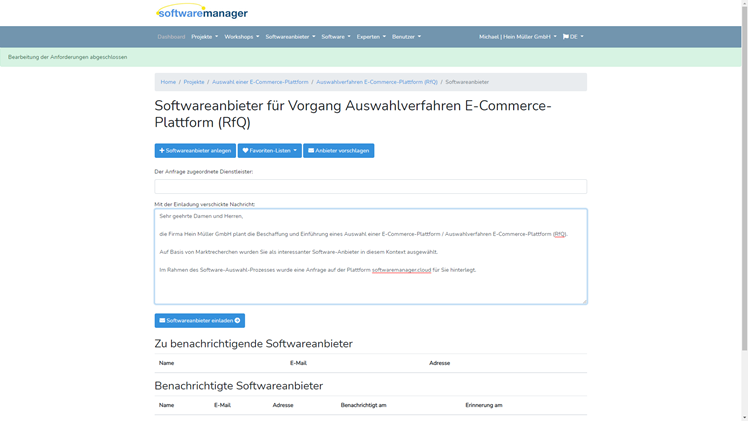Click the Name header under Zu benachrichtigende
Image resolution: width=748 pixels, height=421 pixels.
tap(166, 363)
